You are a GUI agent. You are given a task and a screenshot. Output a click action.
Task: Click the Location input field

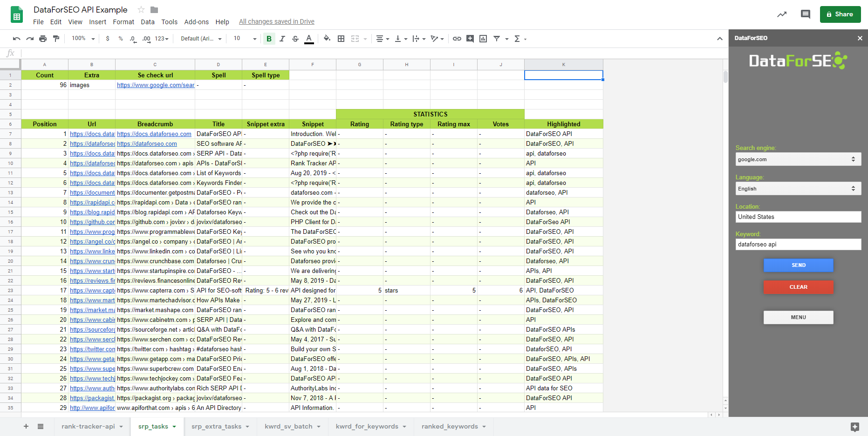(798, 217)
